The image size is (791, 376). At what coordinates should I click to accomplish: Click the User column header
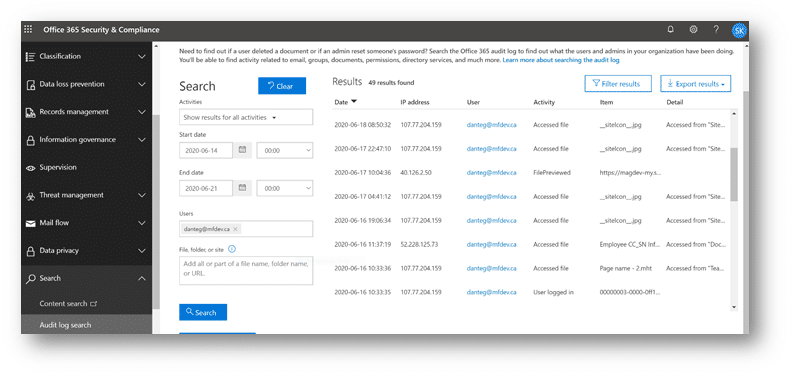473,102
